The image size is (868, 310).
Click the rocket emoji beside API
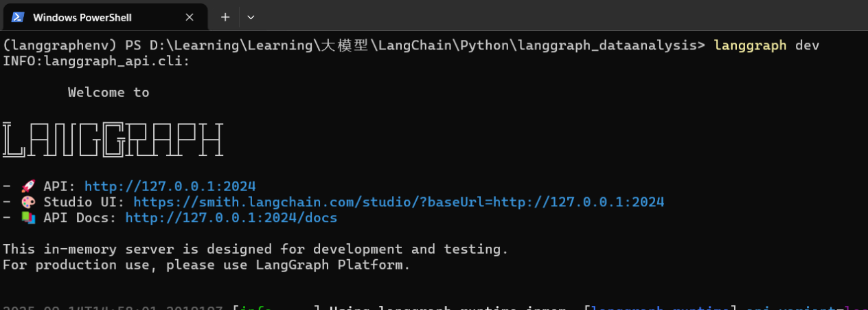[x=27, y=186]
